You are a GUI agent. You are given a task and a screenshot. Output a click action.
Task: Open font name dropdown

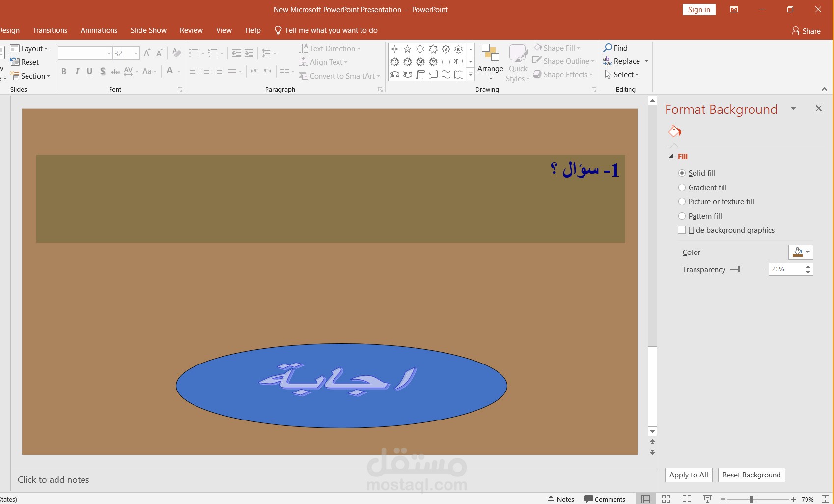click(109, 53)
